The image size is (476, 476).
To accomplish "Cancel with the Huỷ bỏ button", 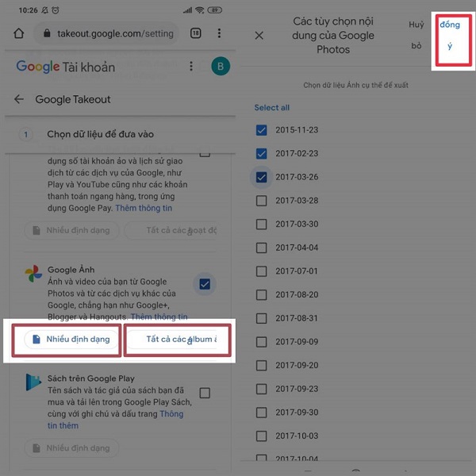I will tap(416, 35).
